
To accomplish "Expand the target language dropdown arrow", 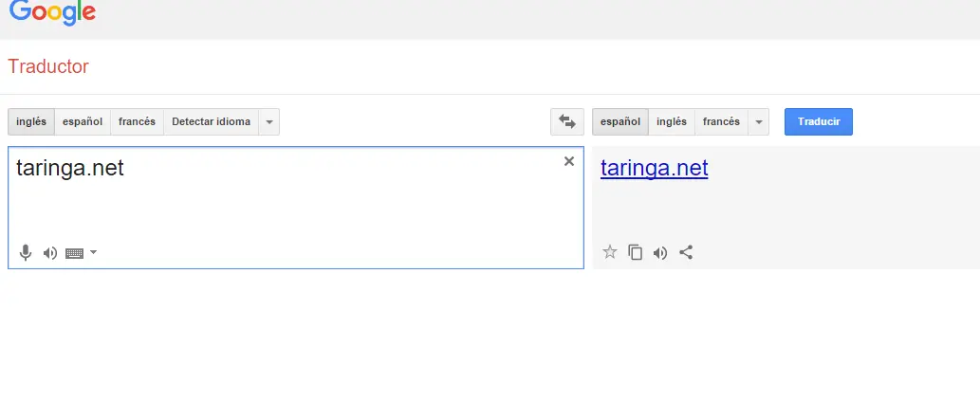I will (x=758, y=122).
